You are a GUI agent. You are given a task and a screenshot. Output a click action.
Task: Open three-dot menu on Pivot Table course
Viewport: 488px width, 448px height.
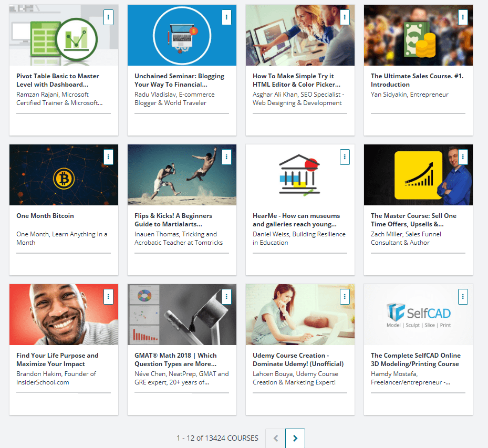pyautogui.click(x=108, y=17)
